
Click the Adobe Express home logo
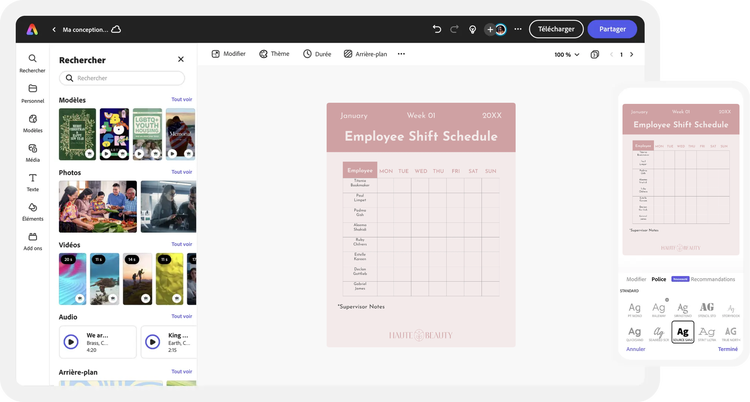pos(32,29)
